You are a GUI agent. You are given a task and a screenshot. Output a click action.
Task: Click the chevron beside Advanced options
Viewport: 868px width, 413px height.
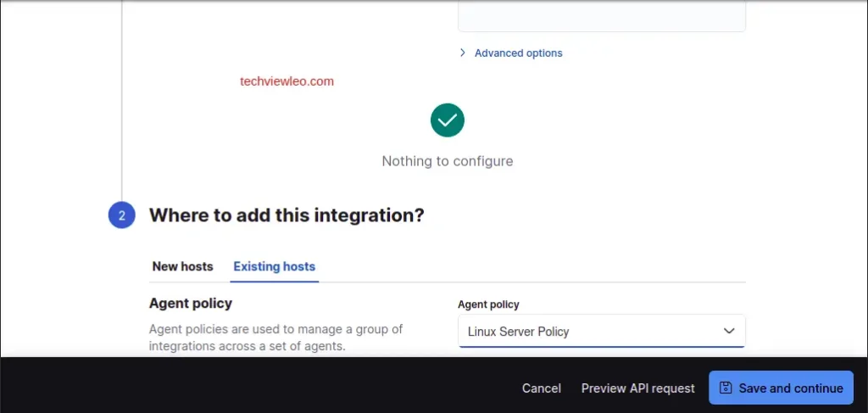point(463,53)
